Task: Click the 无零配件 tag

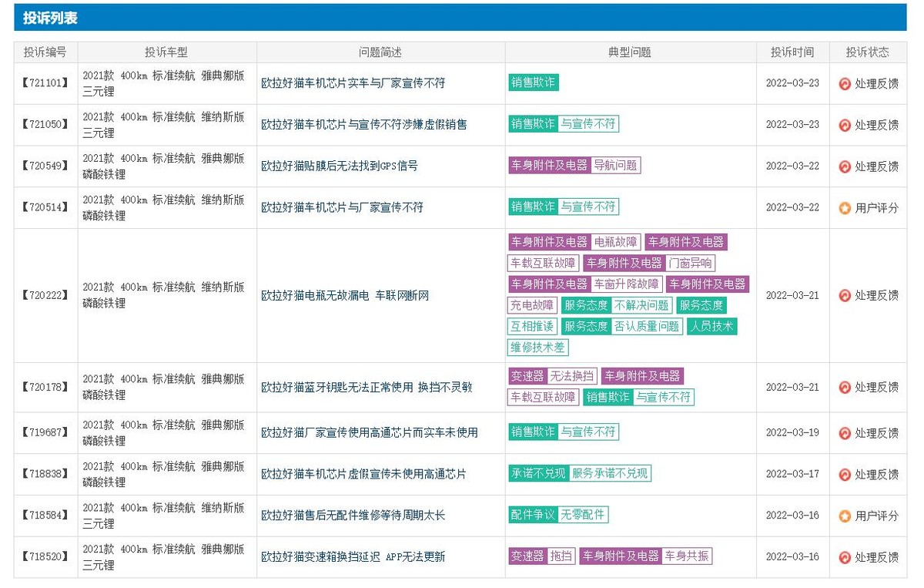Action: [583, 515]
